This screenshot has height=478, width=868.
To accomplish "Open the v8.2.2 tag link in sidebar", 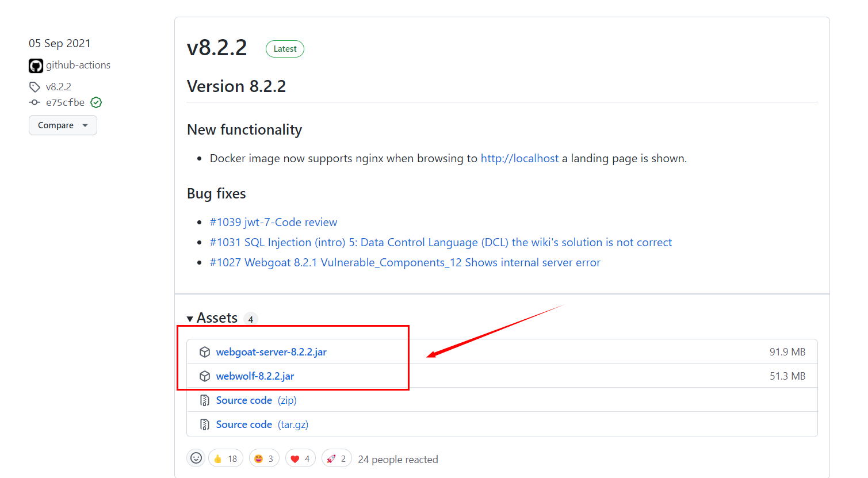I will pyautogui.click(x=59, y=87).
